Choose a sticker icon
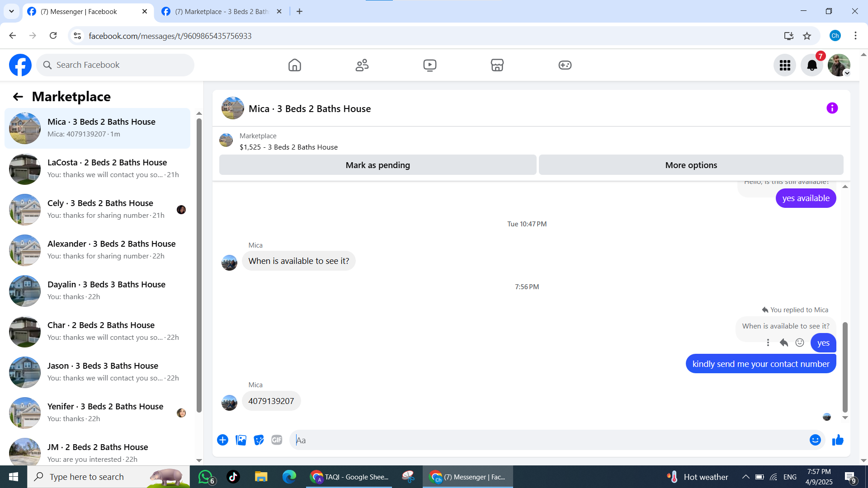868x488 pixels. [x=259, y=440]
